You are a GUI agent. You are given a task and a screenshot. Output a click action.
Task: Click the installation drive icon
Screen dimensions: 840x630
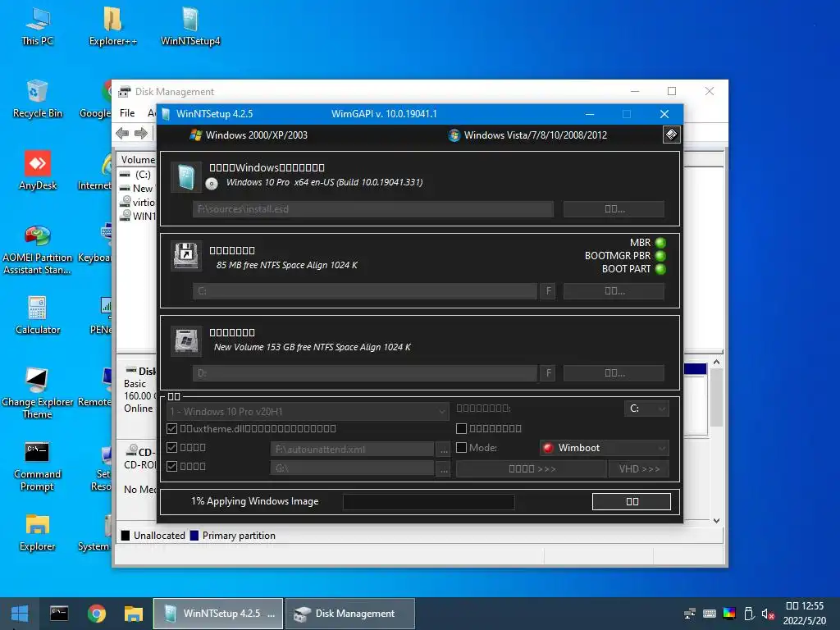coord(186,340)
